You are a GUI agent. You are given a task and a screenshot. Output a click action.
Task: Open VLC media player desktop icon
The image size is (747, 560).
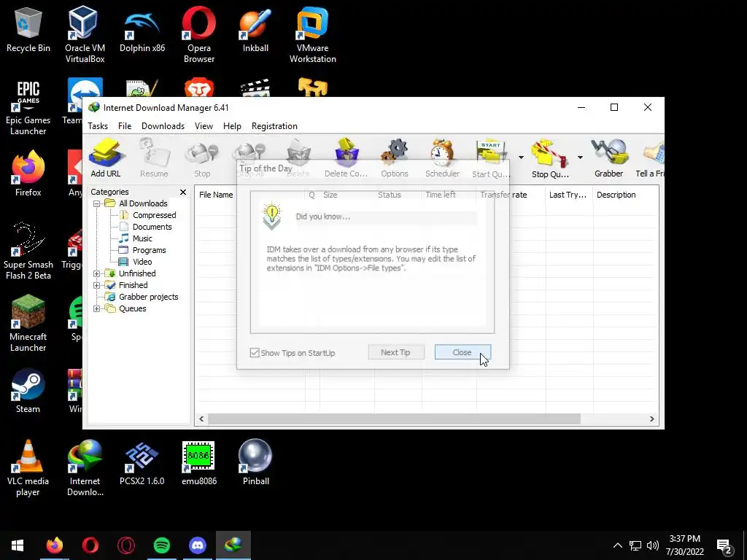tap(28, 468)
